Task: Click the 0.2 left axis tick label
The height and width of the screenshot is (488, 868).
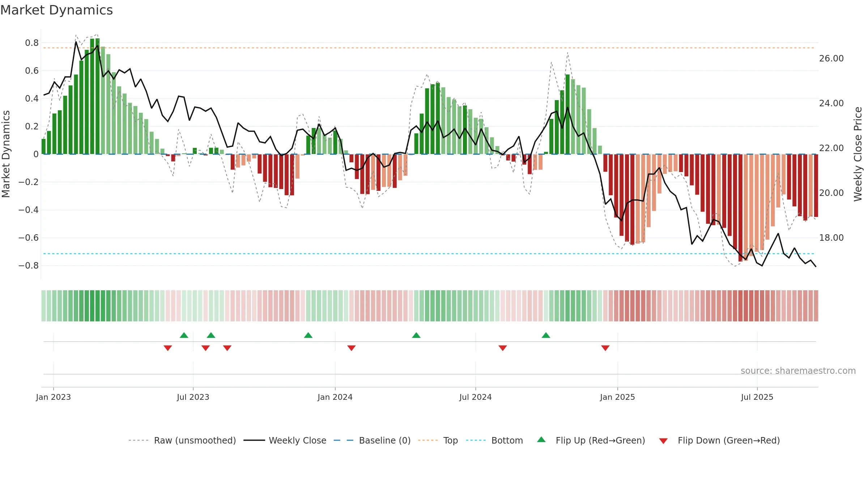Action: click(x=32, y=127)
